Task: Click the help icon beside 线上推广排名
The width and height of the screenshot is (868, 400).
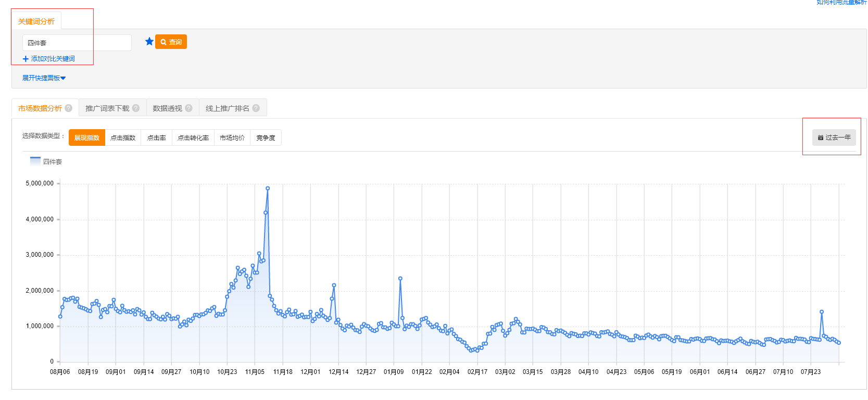Action: point(256,108)
